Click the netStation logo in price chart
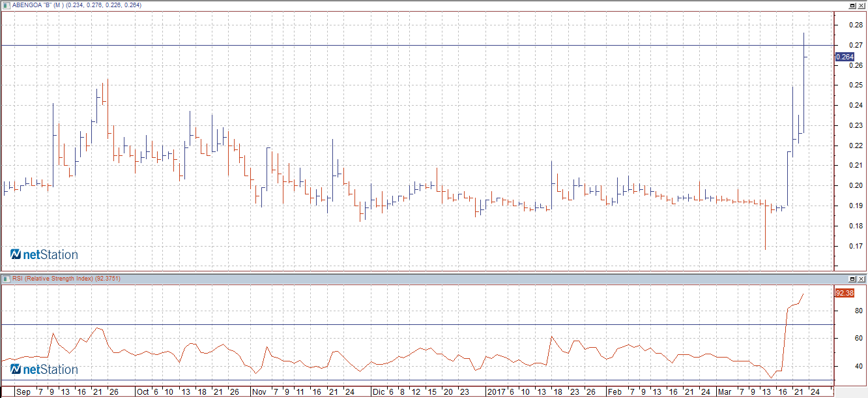Viewport: 868px width, 398px height. pos(44,254)
